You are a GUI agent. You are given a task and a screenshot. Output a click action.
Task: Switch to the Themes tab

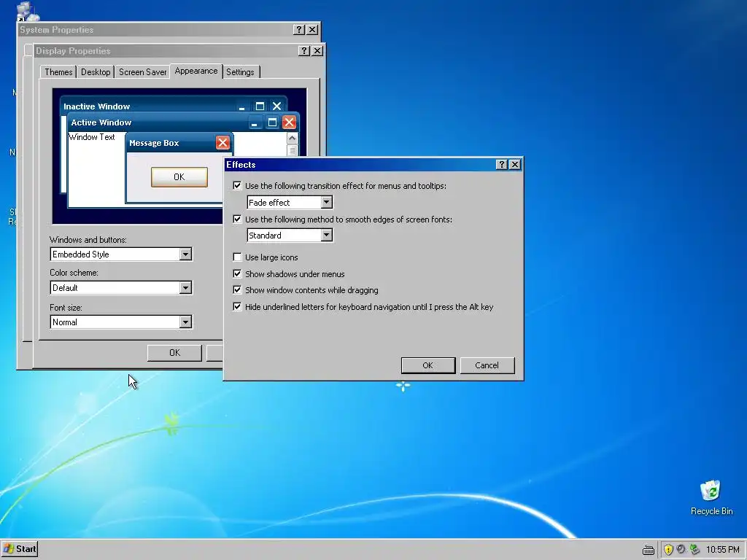tap(58, 72)
